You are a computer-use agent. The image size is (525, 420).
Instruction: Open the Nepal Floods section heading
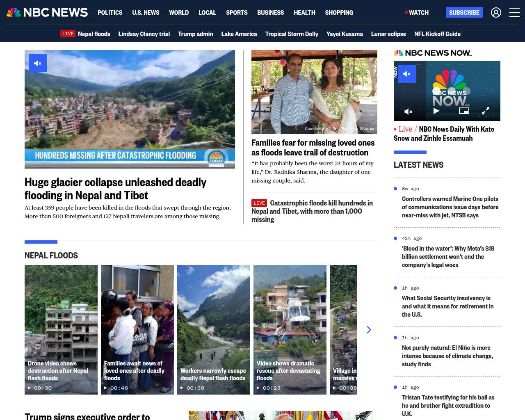51,256
